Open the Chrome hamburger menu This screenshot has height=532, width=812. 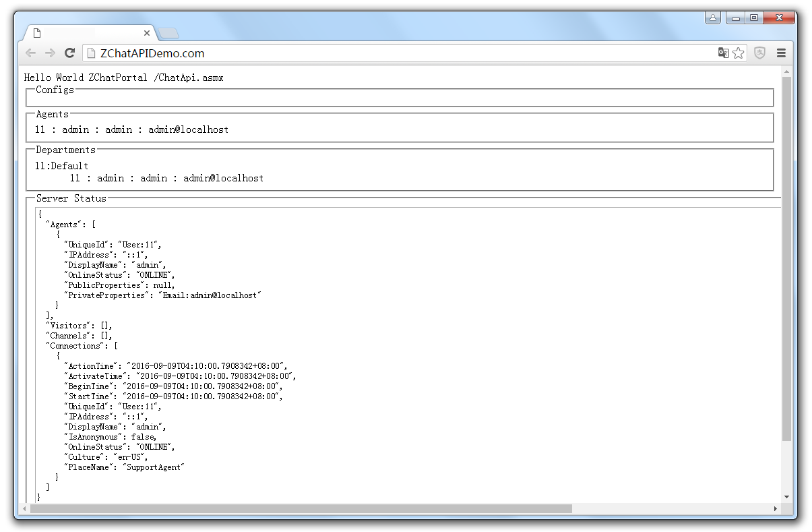(x=782, y=53)
